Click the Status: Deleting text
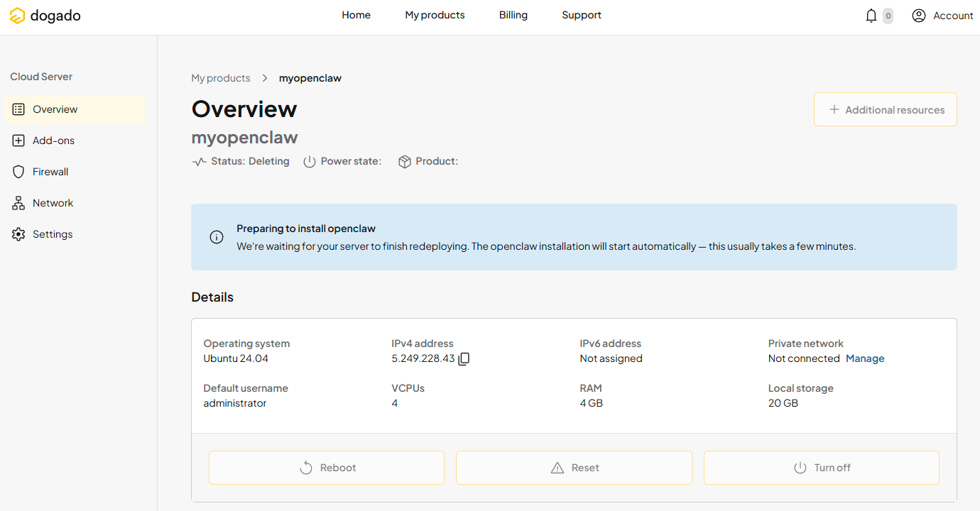Image resolution: width=980 pixels, height=511 pixels. (x=250, y=161)
